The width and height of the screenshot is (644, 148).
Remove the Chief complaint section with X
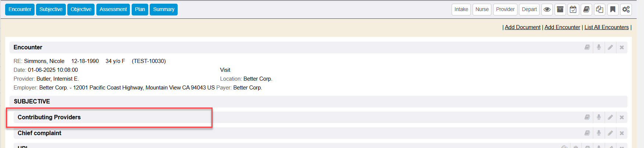tap(622, 133)
